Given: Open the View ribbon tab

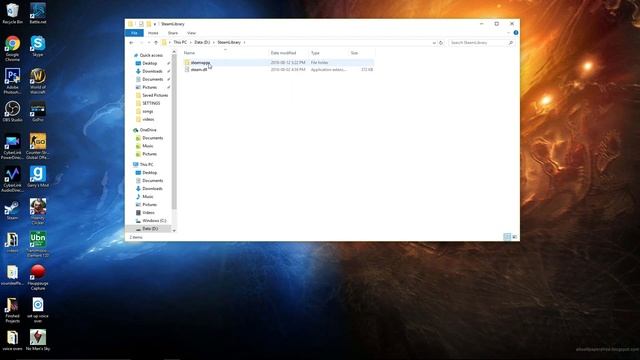Looking at the screenshot, I should [x=191, y=33].
